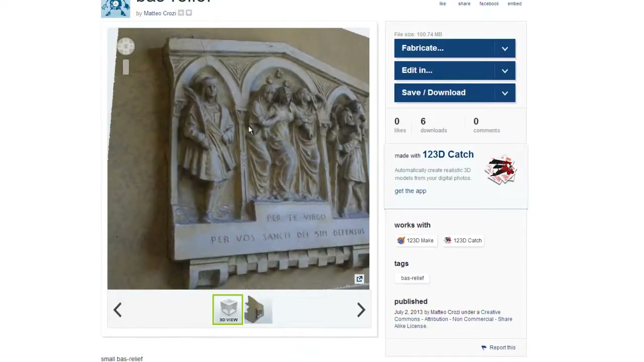
Task: Open the 123D Catch works-with item
Action: pos(463,240)
